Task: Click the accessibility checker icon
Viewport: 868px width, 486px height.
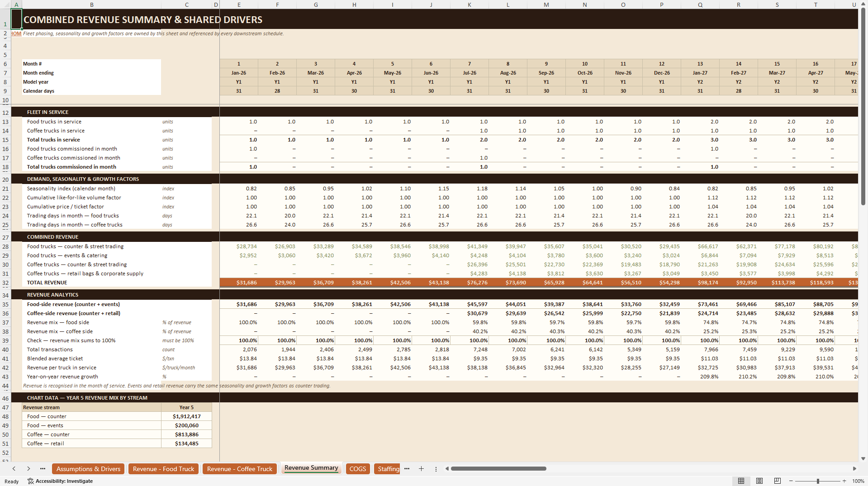Action: [31, 481]
